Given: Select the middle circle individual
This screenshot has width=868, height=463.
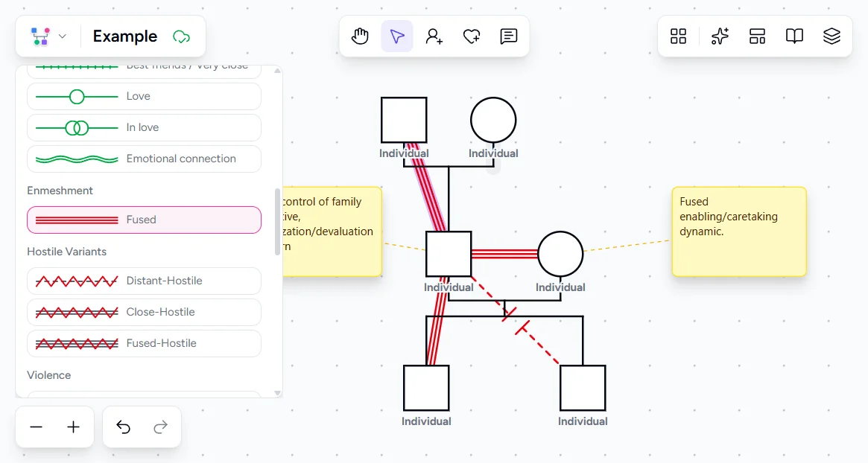Looking at the screenshot, I should pos(560,254).
